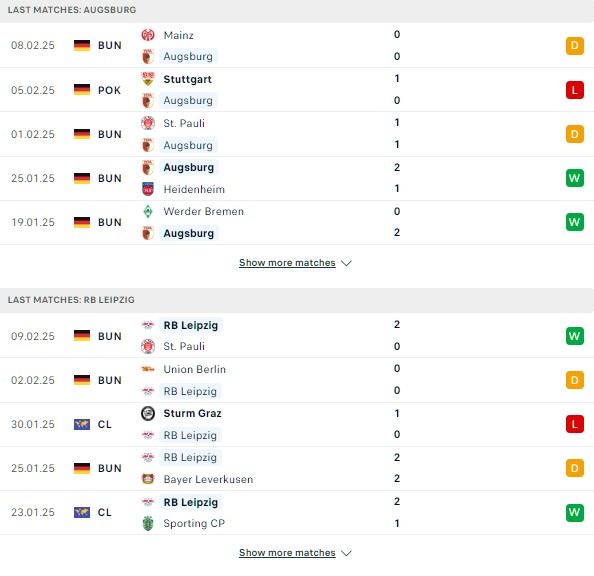Image resolution: width=594 pixels, height=576 pixels.
Task: Click the Heidenheim club logo
Action: click(148, 189)
